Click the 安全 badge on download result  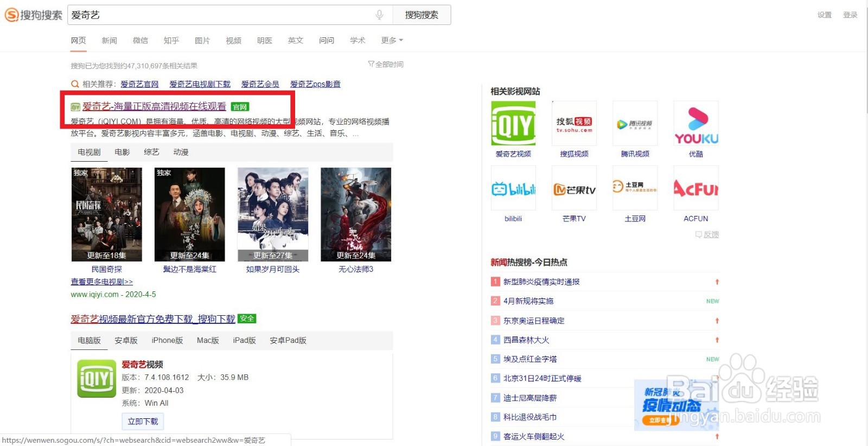pyautogui.click(x=247, y=318)
